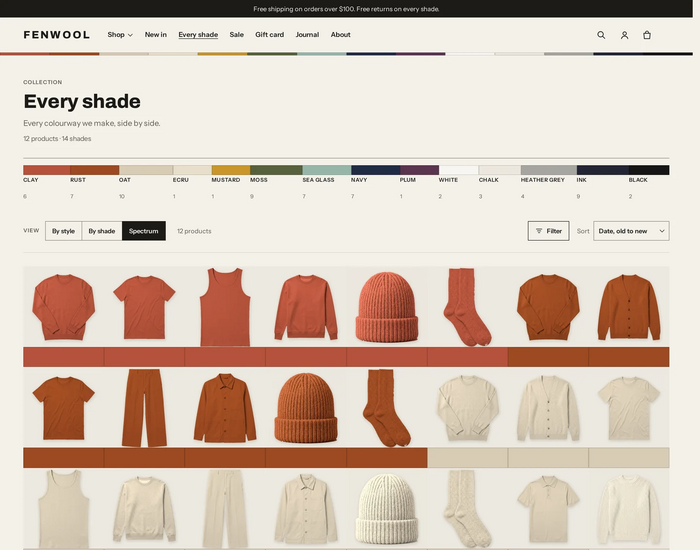The height and width of the screenshot is (550, 700).
Task: Choose the Sea Glass shade swatch
Action: [327, 170]
